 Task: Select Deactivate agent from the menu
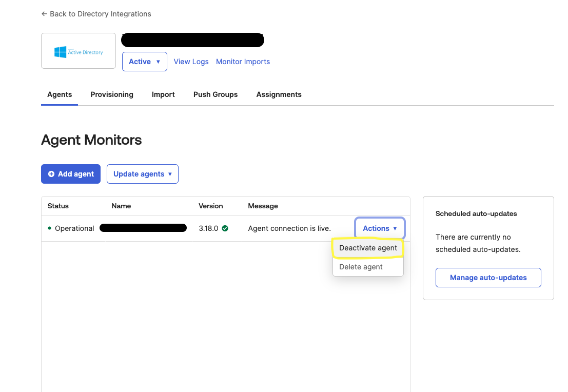[368, 248]
